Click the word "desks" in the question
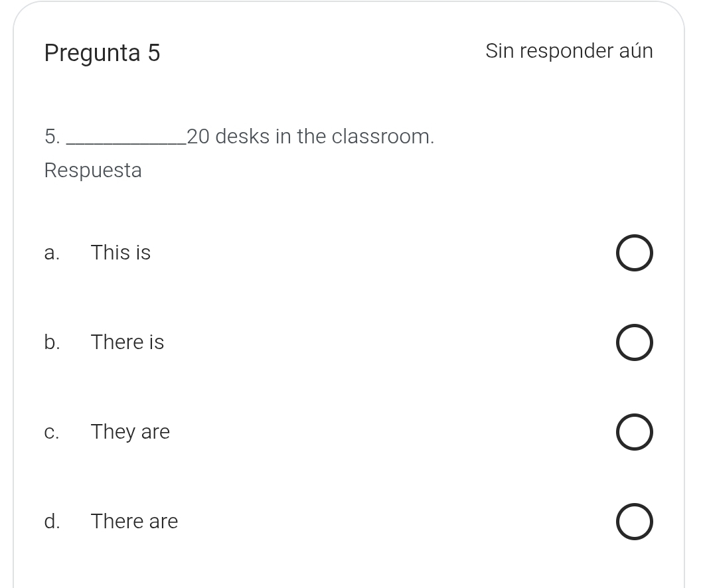707x588 pixels. point(242,137)
